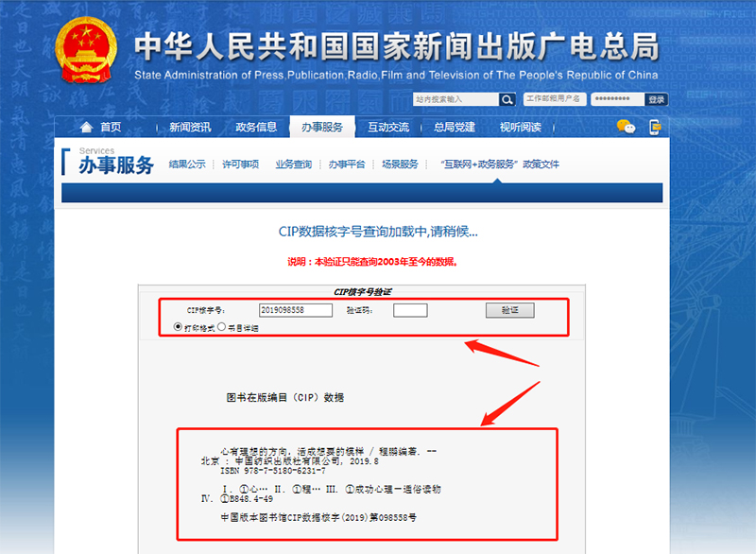Click the mobile phone icon
756x554 pixels.
click(653, 127)
